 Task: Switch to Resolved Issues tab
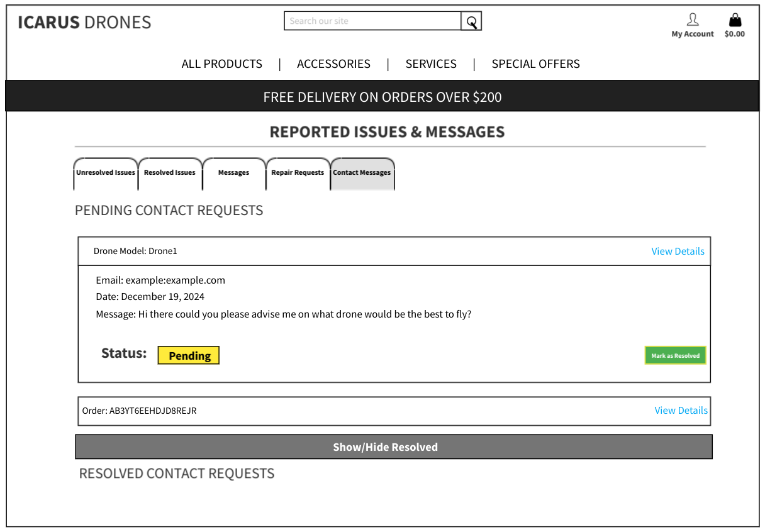(170, 173)
